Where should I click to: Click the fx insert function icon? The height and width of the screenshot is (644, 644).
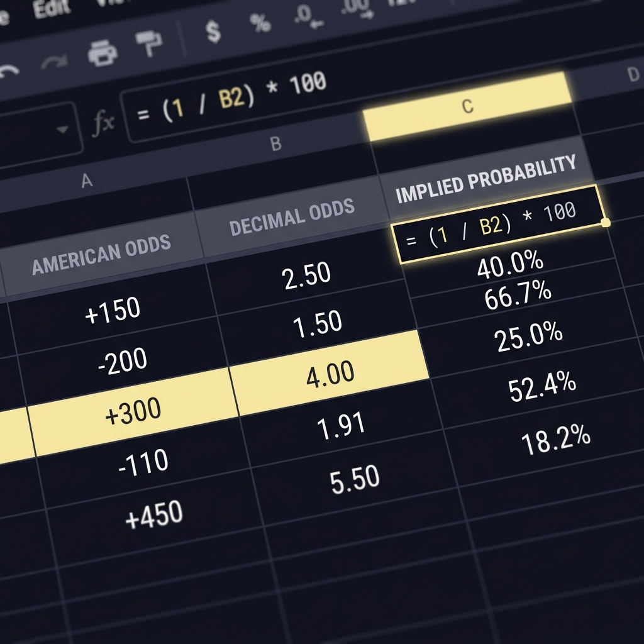coord(103,123)
